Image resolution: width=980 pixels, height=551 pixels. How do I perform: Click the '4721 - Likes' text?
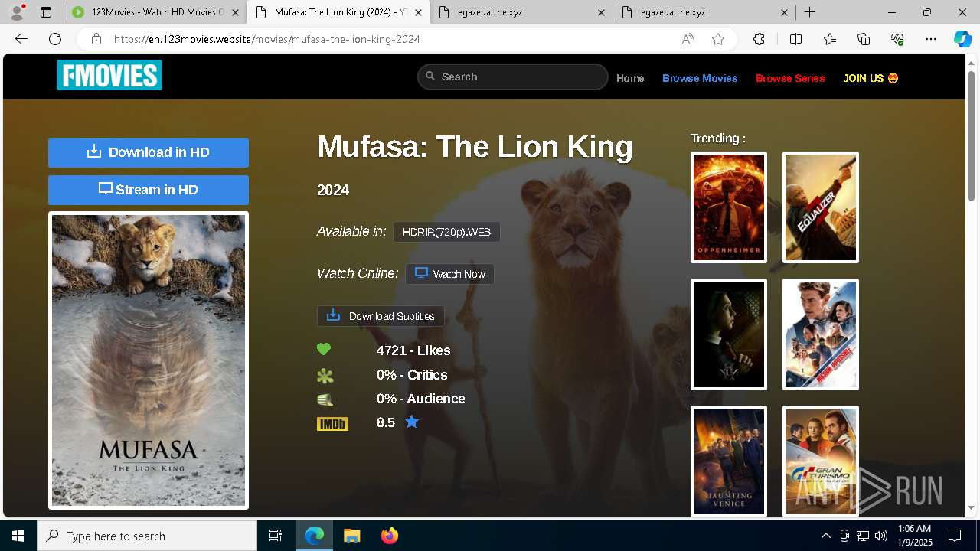click(x=413, y=350)
